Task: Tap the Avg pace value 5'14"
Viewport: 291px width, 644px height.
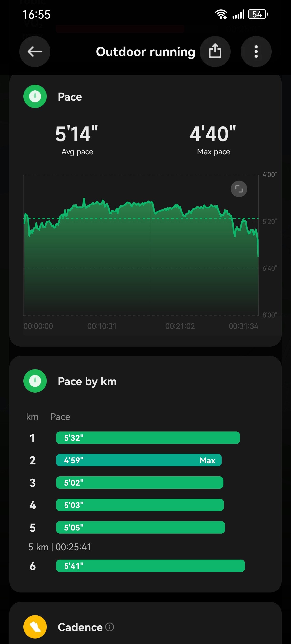Action: coord(77,134)
